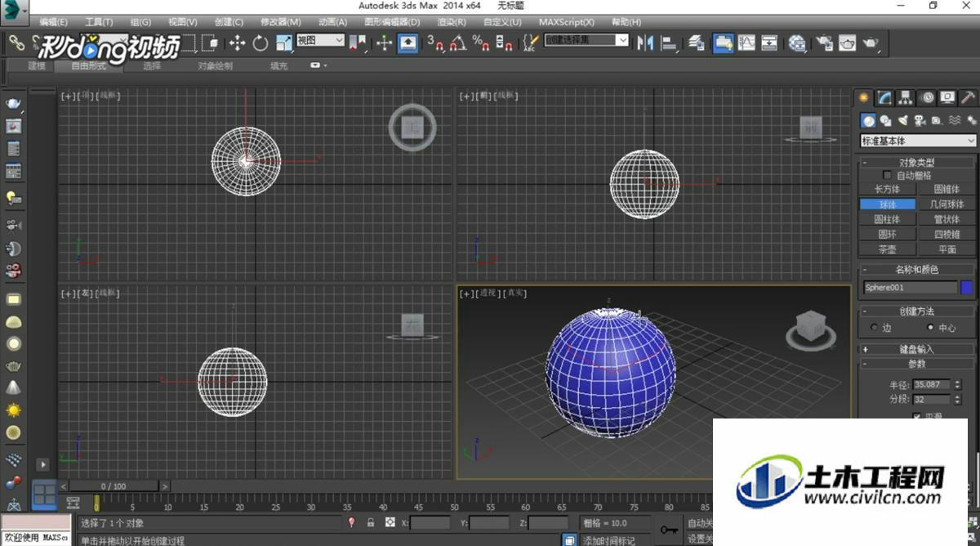Click the Set Key key icon
The image size is (980, 546).
(x=670, y=530)
